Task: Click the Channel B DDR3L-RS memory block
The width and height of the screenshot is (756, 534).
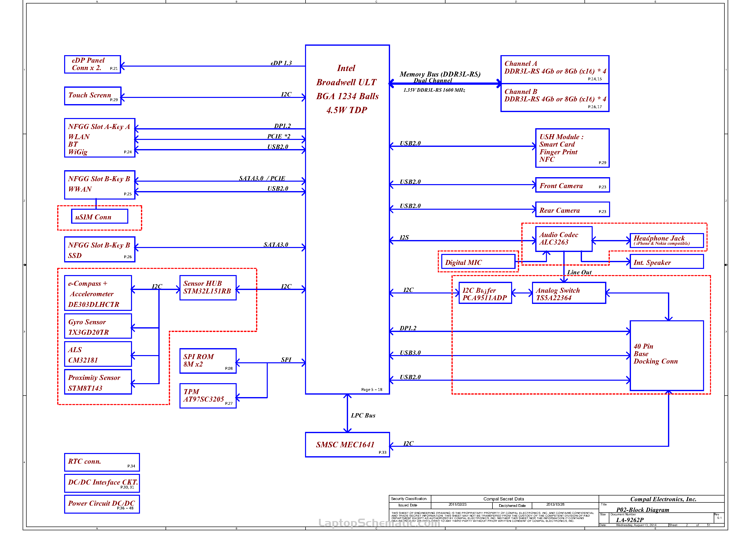Action: 555,98
